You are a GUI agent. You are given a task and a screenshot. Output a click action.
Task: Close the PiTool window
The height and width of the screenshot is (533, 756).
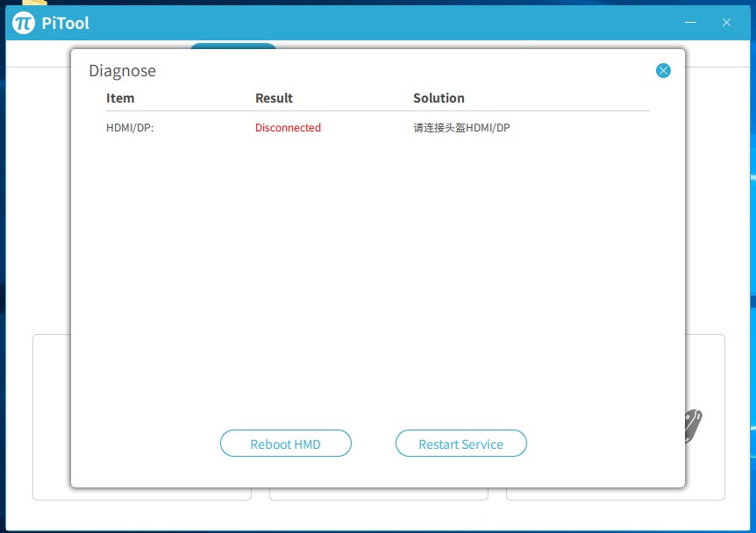click(726, 23)
